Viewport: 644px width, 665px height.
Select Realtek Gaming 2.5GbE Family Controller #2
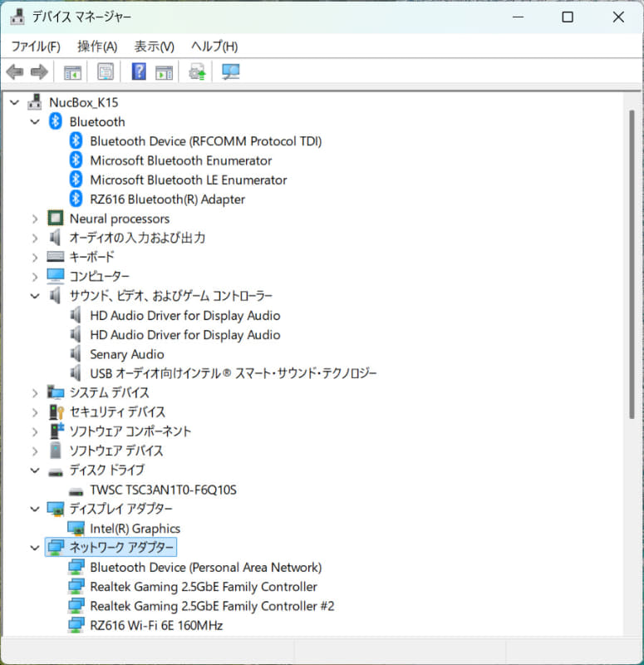212,606
